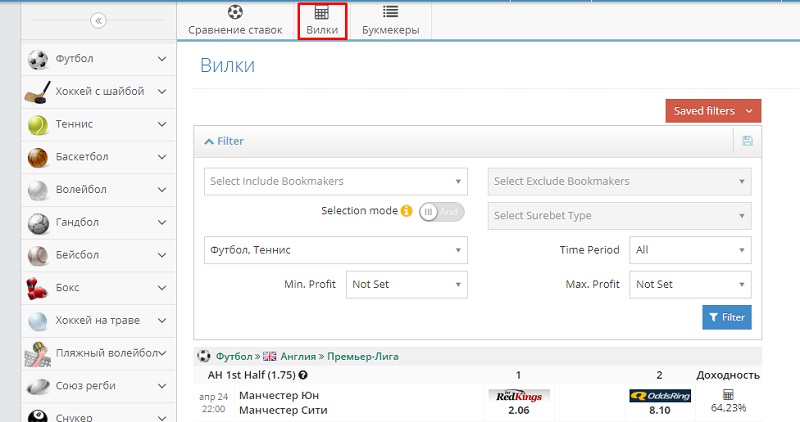
Task: Click the RedKings odds 2.06 cell
Action: point(518,402)
